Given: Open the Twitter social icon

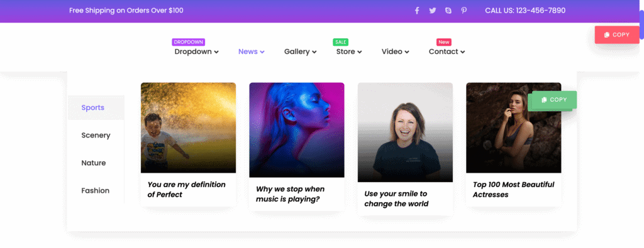Looking at the screenshot, I should point(433,11).
